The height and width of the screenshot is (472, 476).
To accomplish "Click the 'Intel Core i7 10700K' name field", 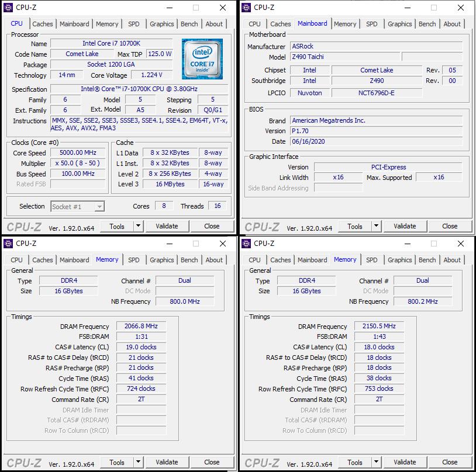I will pyautogui.click(x=112, y=43).
